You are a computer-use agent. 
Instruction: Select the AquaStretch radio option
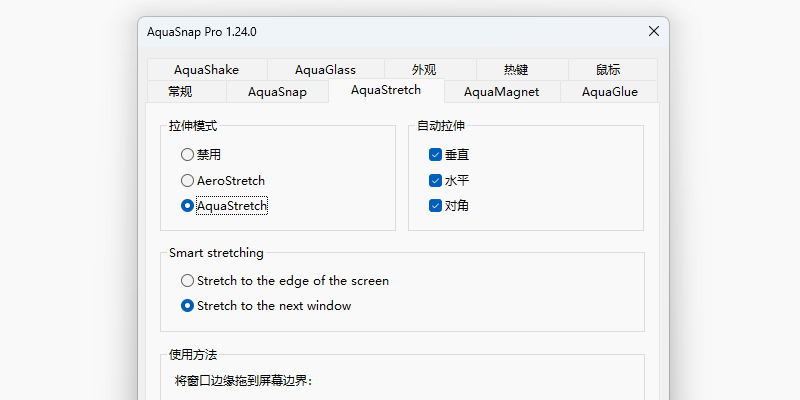point(187,206)
